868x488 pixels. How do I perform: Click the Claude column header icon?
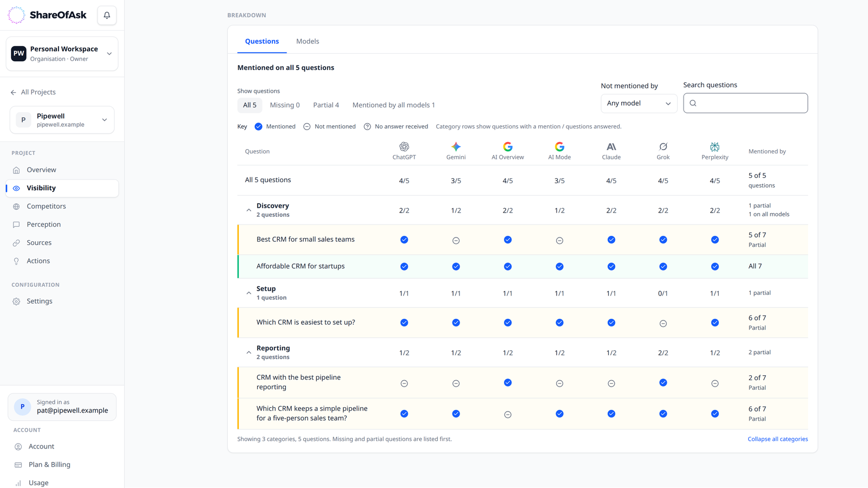pos(611,146)
